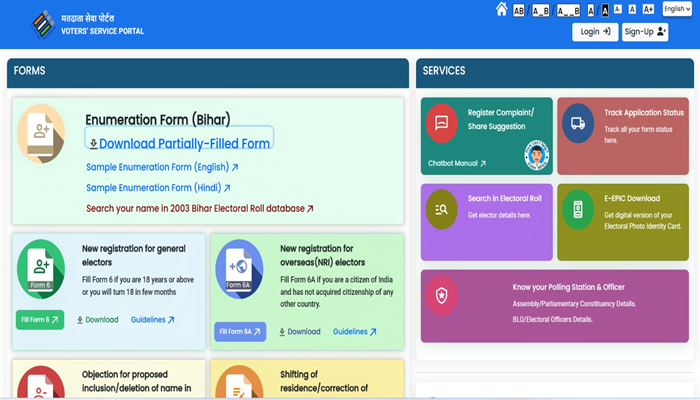This screenshot has height=400, width=700.
Task: Increase font size with A+ button
Action: [648, 9]
